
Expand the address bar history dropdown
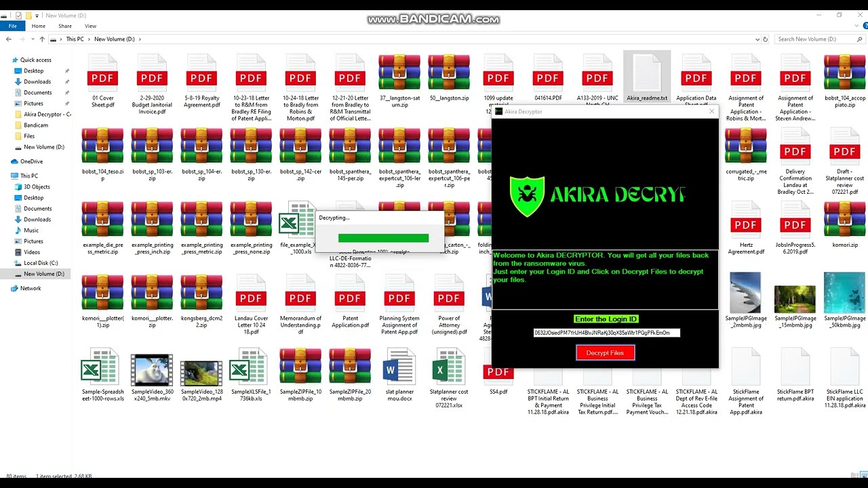pyautogui.click(x=757, y=39)
